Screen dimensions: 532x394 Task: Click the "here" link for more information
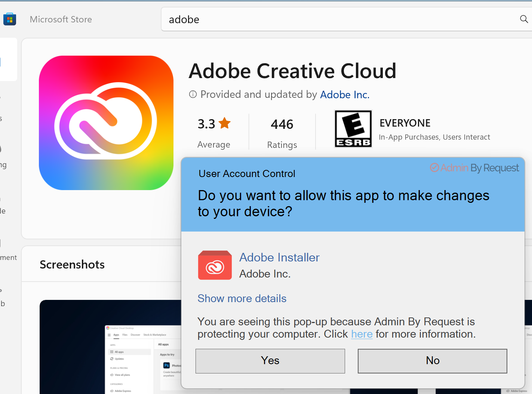(362, 334)
